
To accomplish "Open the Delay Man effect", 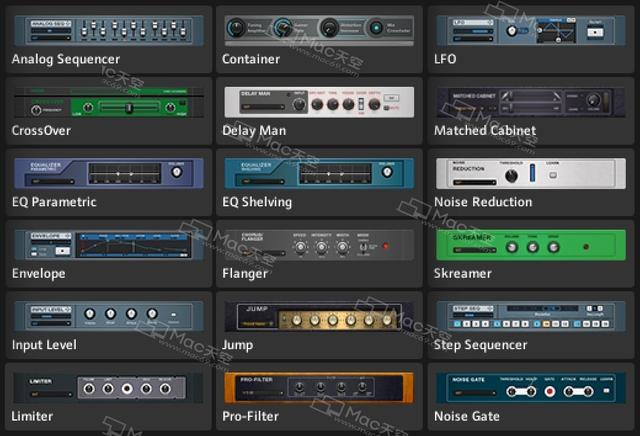I will tap(319, 111).
